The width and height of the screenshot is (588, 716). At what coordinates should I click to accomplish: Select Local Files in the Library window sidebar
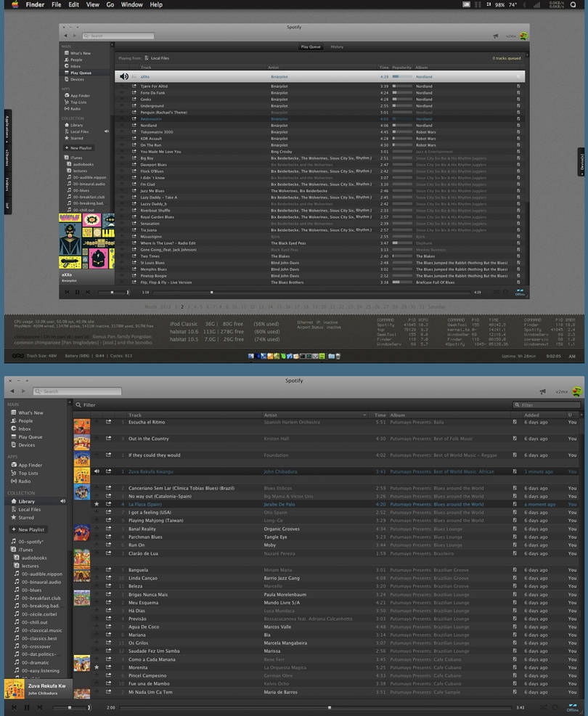click(x=26, y=509)
